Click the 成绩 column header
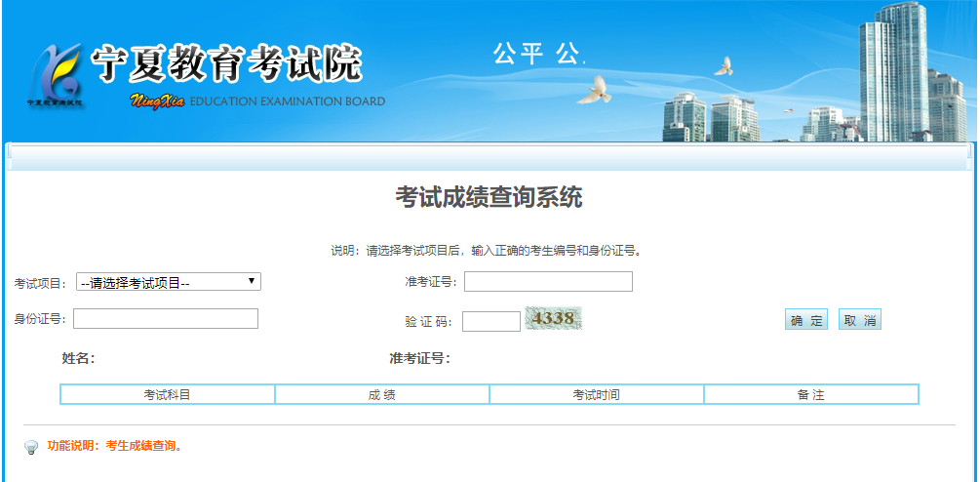The width and height of the screenshot is (980, 482). coord(382,394)
